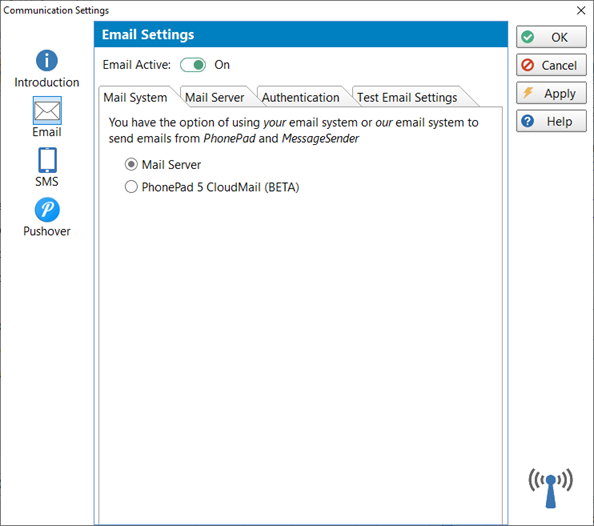Viewport: 594px width, 526px height.
Task: Open the Introduction section icon
Action: point(47,61)
